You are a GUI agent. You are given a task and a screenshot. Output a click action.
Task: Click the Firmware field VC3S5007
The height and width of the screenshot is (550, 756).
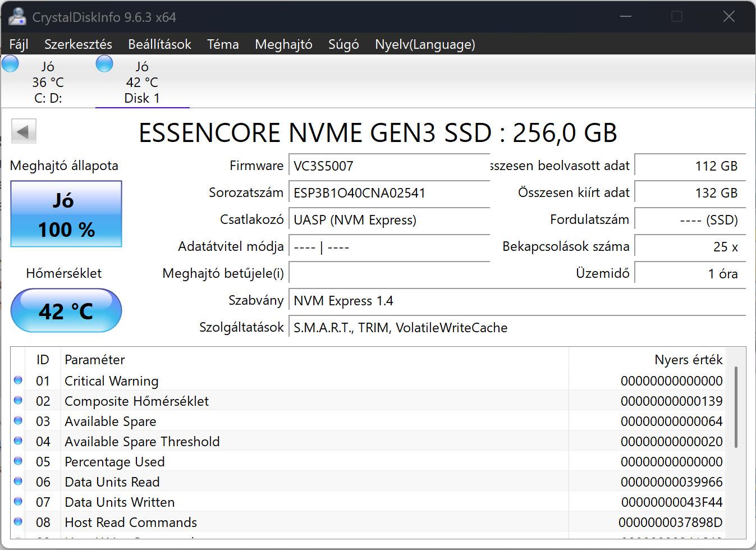(388, 166)
